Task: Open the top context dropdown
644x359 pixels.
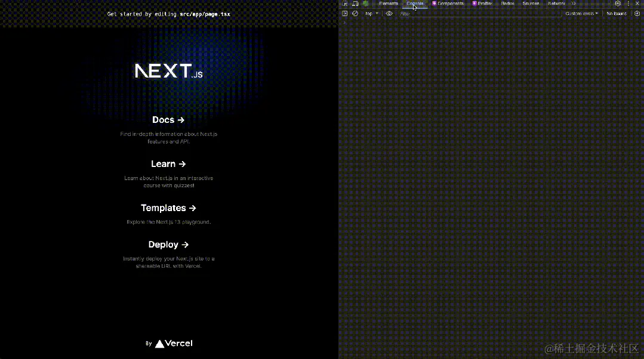Action: pyautogui.click(x=372, y=14)
